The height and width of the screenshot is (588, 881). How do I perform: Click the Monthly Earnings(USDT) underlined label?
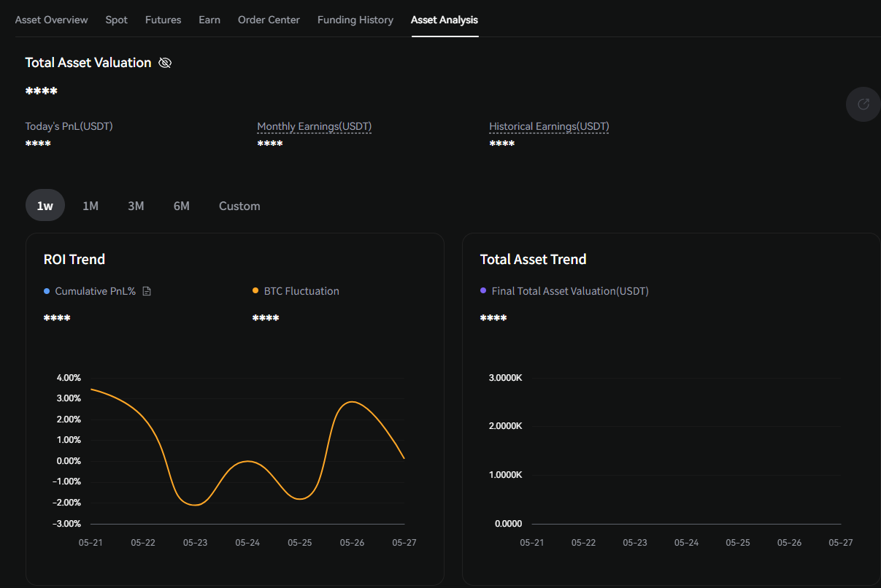point(314,126)
